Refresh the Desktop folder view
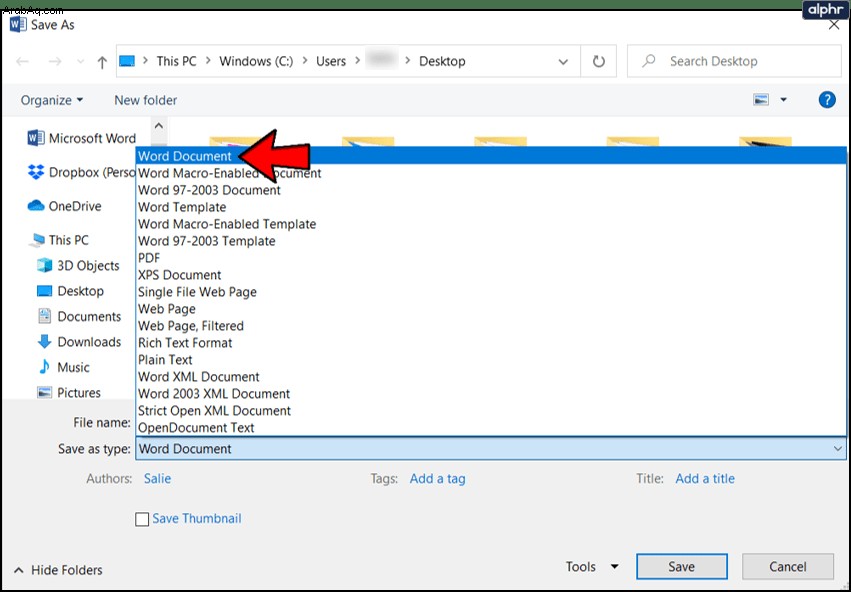The width and height of the screenshot is (851, 592). pyautogui.click(x=599, y=61)
